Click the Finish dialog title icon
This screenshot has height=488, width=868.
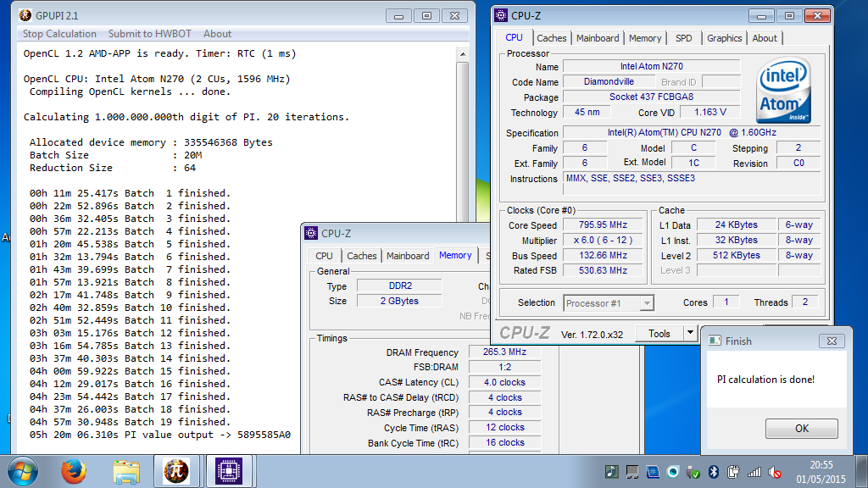pos(715,341)
